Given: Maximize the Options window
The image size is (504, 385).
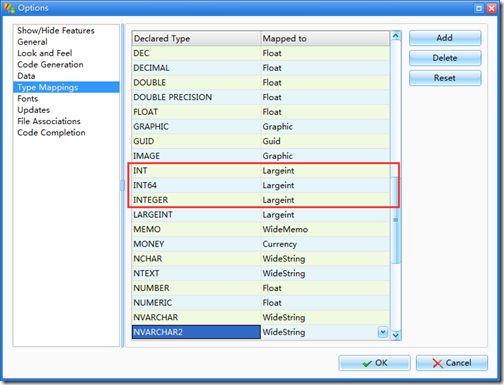Looking at the screenshot, I should [479, 8].
